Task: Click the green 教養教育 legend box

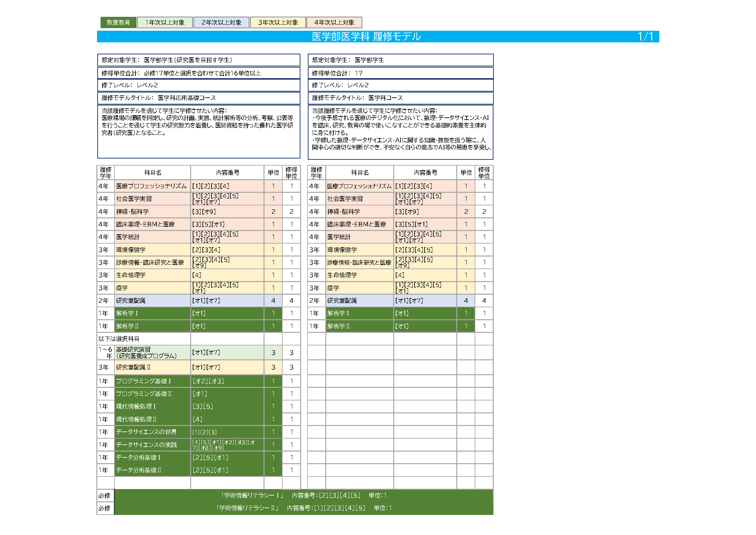Action: coord(118,22)
